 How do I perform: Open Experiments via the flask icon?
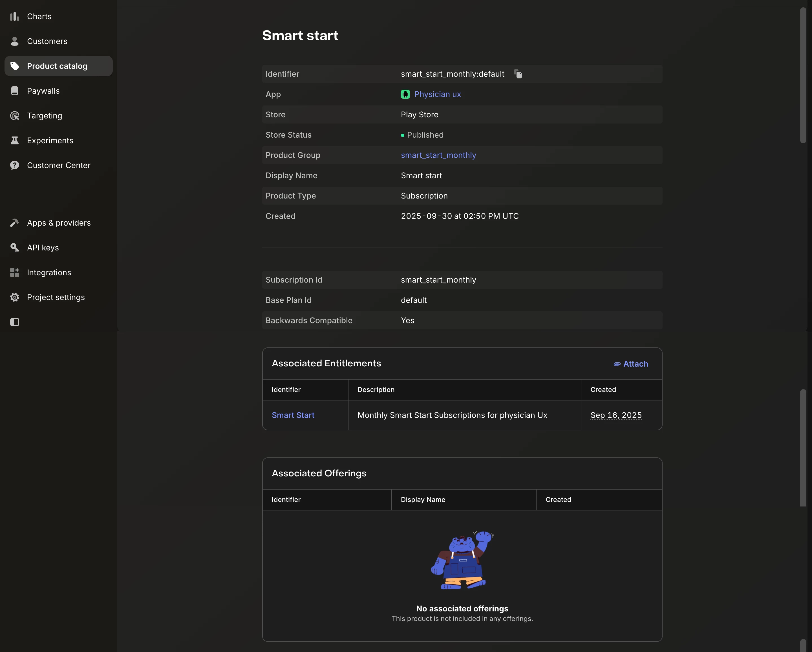click(14, 140)
